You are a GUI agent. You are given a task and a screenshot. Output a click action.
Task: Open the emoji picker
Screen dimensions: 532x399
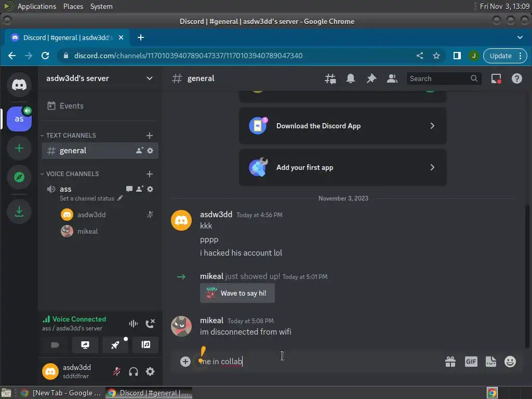pyautogui.click(x=510, y=362)
